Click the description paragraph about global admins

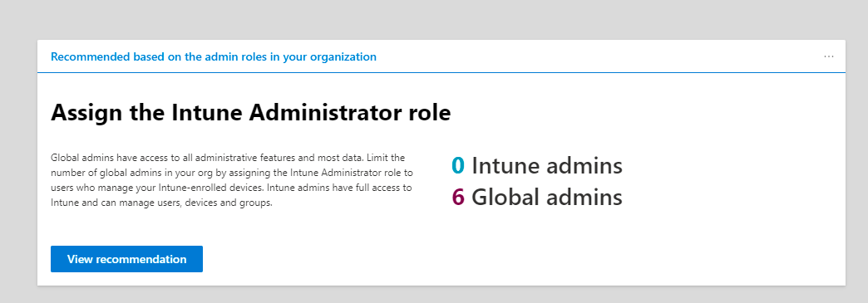(x=232, y=180)
